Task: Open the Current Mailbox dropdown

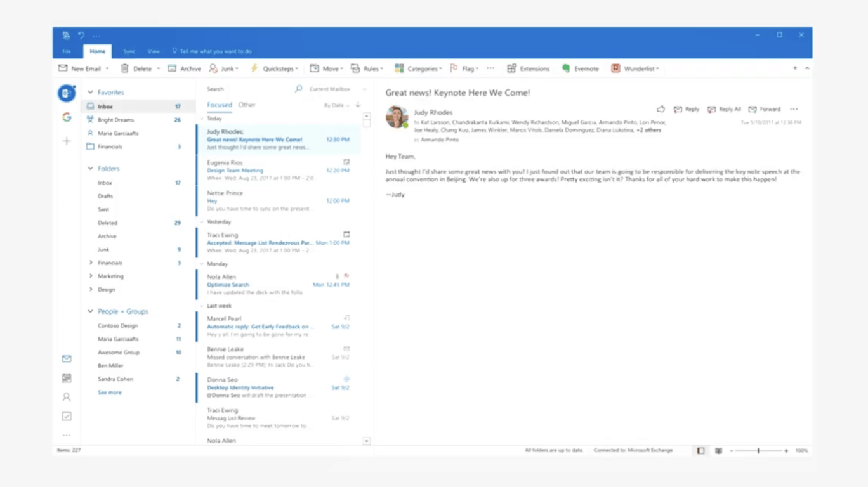Action: 337,89
